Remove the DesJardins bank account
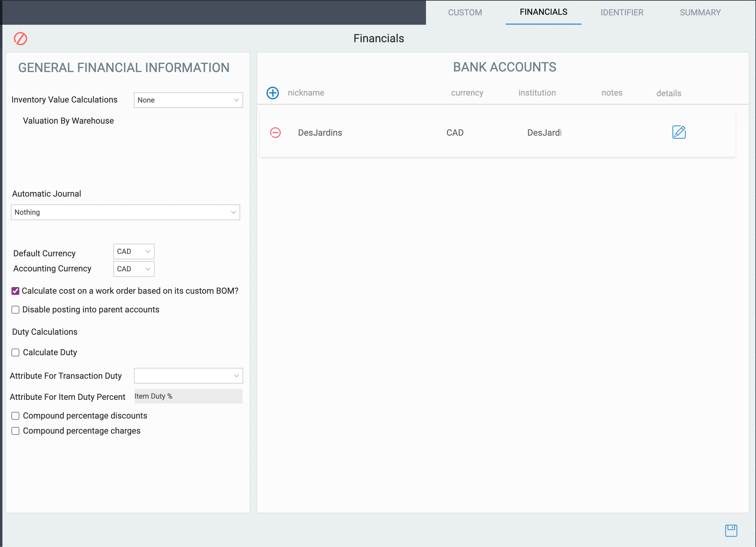The image size is (756, 547). (x=275, y=133)
